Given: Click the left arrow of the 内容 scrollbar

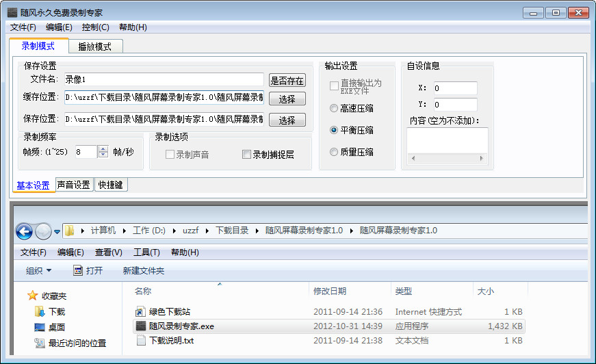Looking at the screenshot, I should point(413,159).
